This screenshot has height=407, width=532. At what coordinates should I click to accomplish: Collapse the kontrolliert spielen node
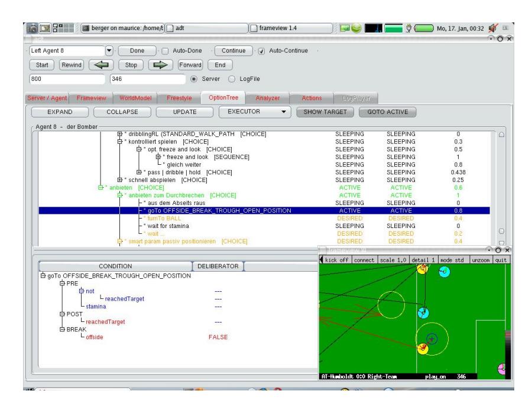(120, 141)
